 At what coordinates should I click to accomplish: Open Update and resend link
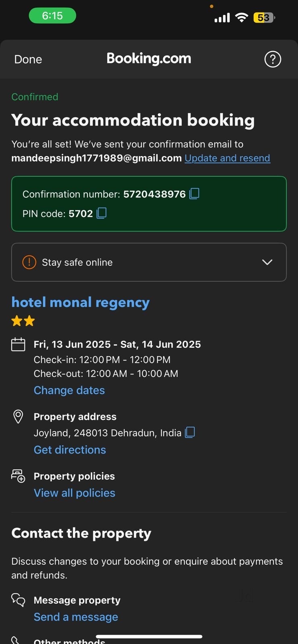pos(227,158)
